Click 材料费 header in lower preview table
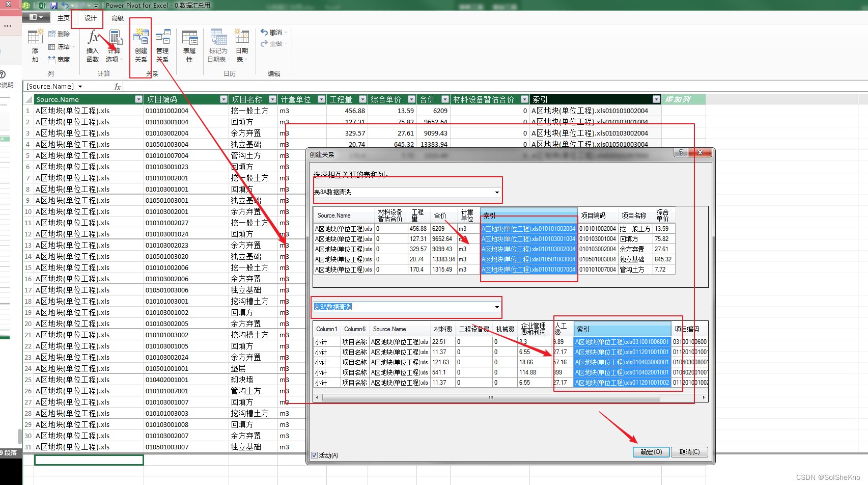The height and width of the screenshot is (485, 868). 443,329
